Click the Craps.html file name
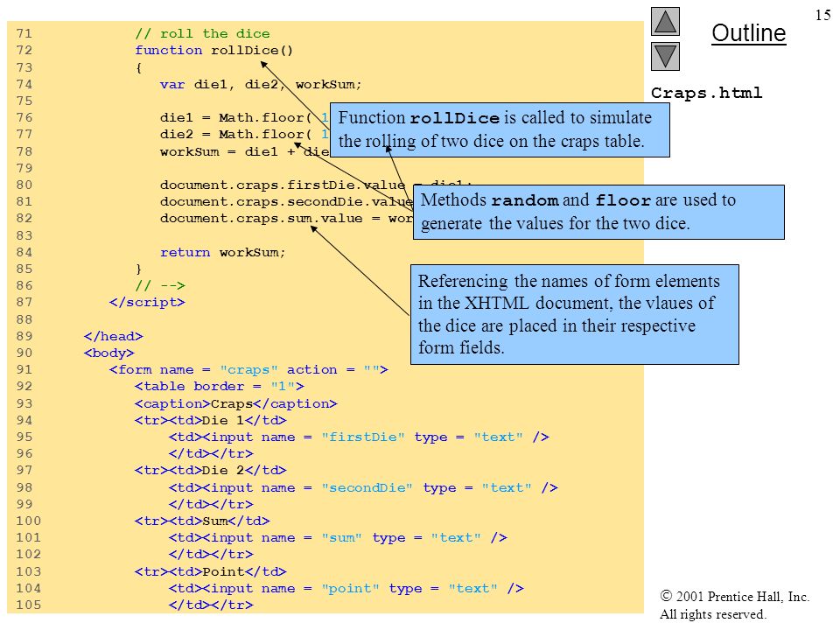Screen dimensions: 840x630 [706, 93]
